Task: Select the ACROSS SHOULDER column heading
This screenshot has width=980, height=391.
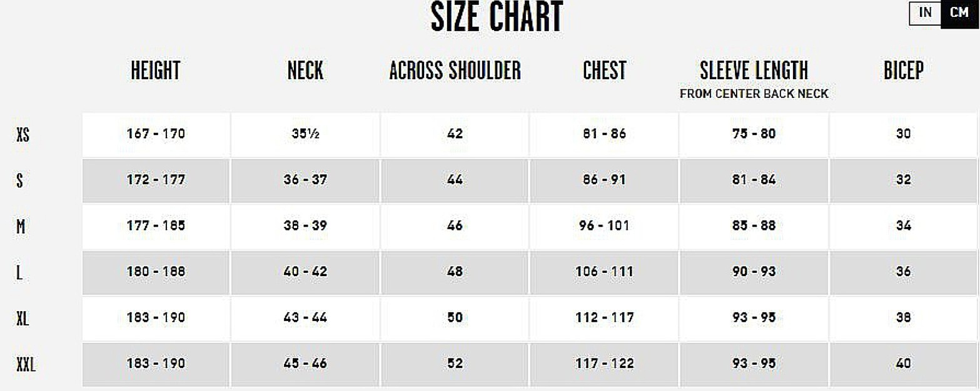Action: tap(455, 71)
